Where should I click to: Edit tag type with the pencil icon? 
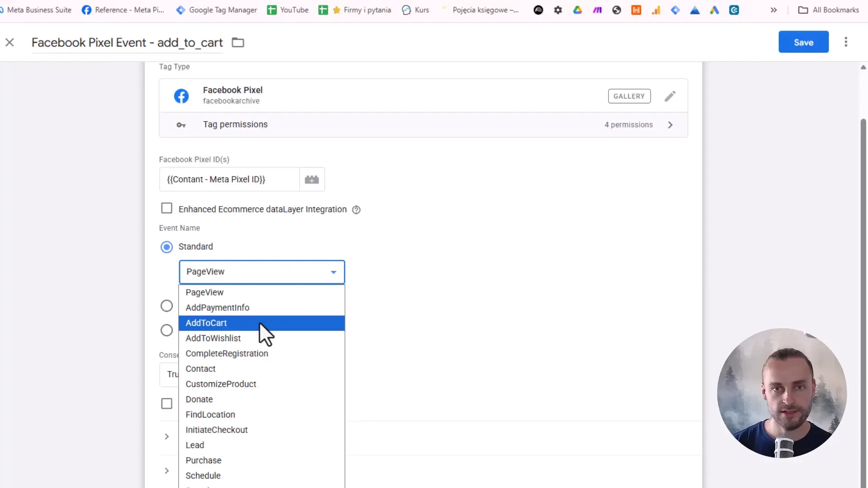670,96
